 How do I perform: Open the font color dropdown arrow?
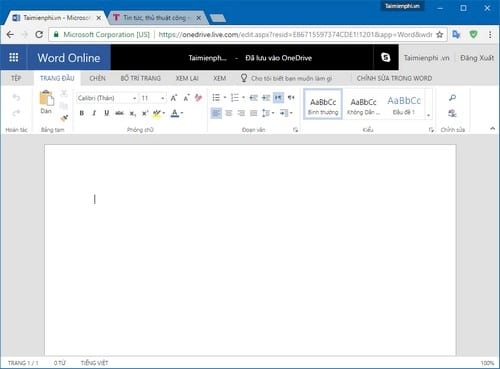click(x=182, y=113)
